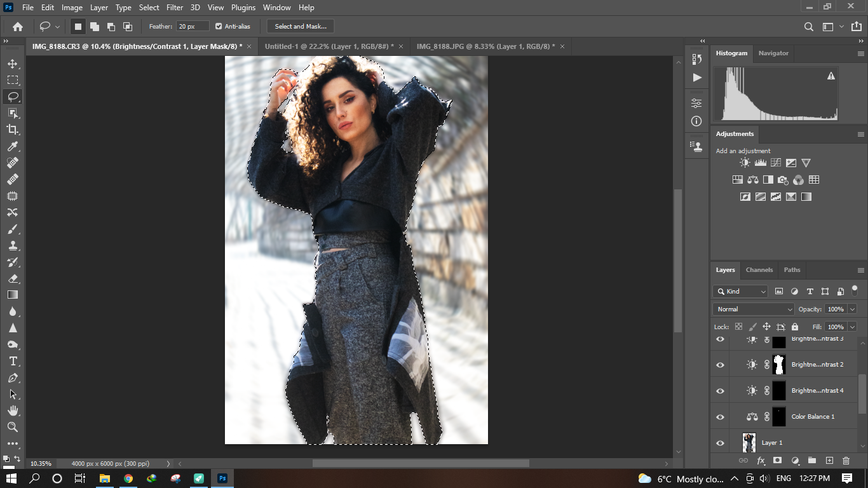This screenshot has width=868, height=488.
Task: Select the Brightness/Contrast 2 layer mask thumbnail
Action: coord(778,365)
